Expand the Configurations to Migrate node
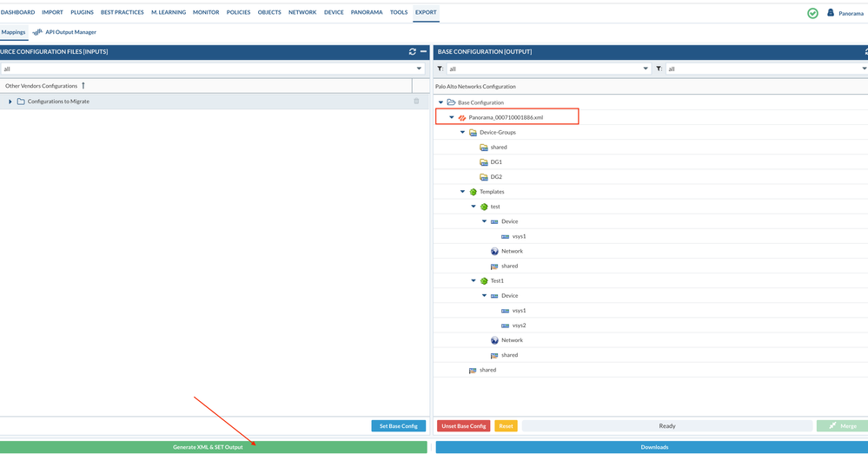This screenshot has height=454, width=868. tap(10, 102)
